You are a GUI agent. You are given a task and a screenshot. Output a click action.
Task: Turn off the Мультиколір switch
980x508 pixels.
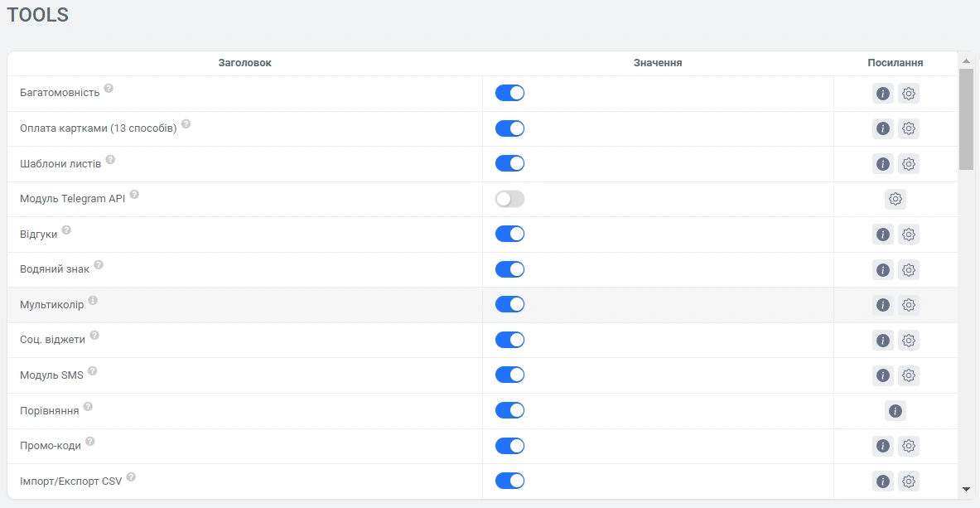point(509,304)
